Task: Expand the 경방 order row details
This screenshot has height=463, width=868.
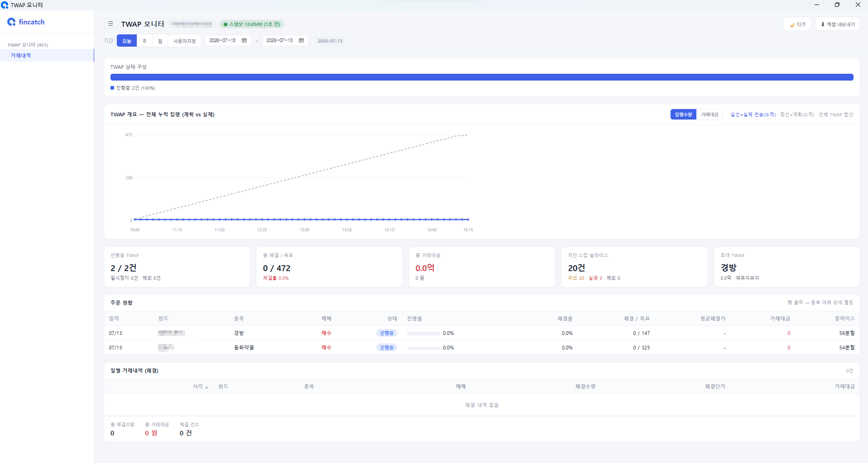Action: (482, 333)
